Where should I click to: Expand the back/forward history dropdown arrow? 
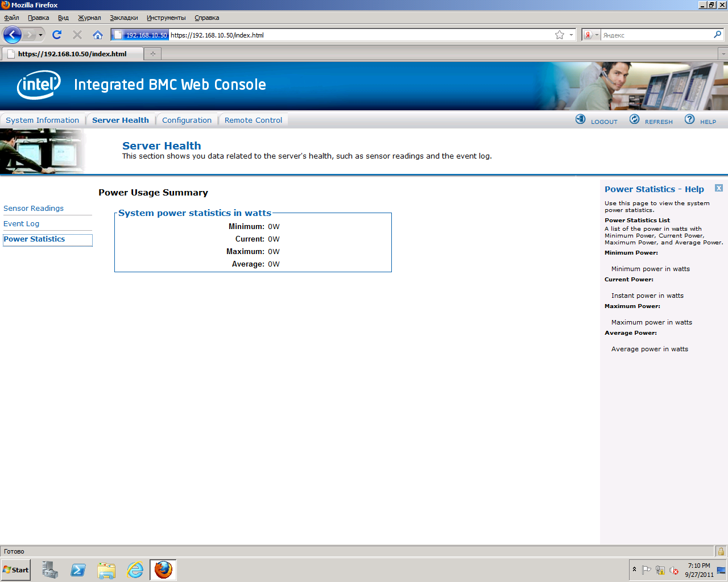tap(40, 35)
